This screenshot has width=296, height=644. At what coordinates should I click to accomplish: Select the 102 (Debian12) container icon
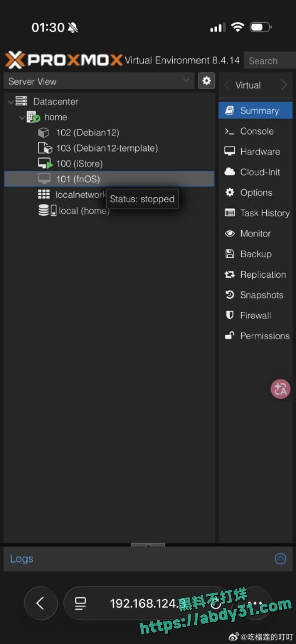pos(44,133)
